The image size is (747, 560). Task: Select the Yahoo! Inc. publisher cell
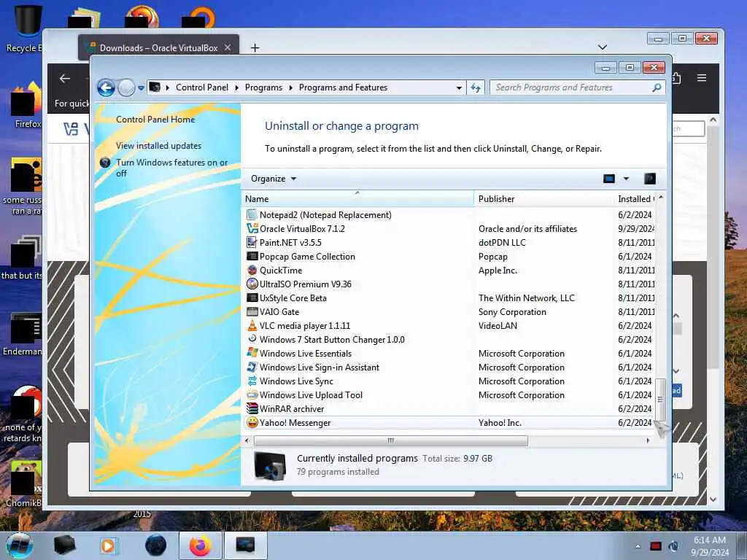pyautogui.click(x=500, y=422)
